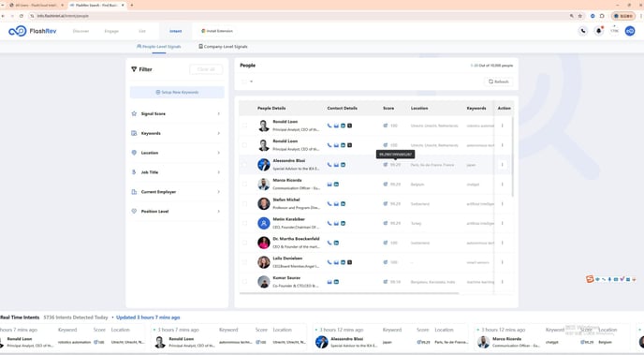The width and height of the screenshot is (644, 355).
Task: Click the email icon in the first Ronald Leen row
Action: click(x=336, y=126)
